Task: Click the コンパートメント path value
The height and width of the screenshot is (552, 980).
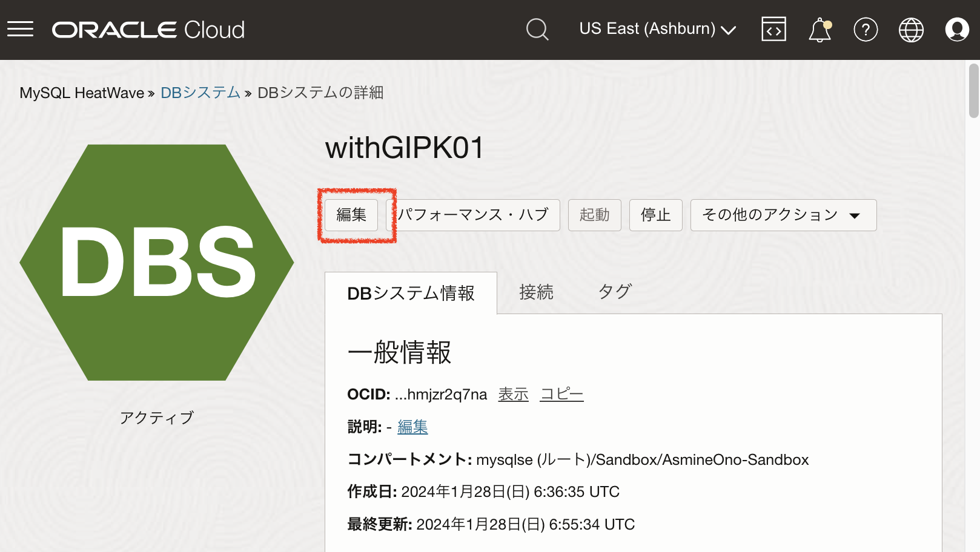Action: pyautogui.click(x=643, y=460)
